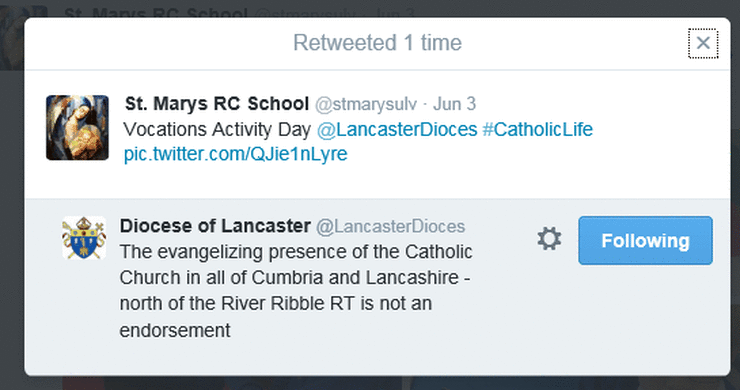The image size is (740, 390).
Task: Select the word 'endorsement' in the bio
Action: tap(175, 330)
